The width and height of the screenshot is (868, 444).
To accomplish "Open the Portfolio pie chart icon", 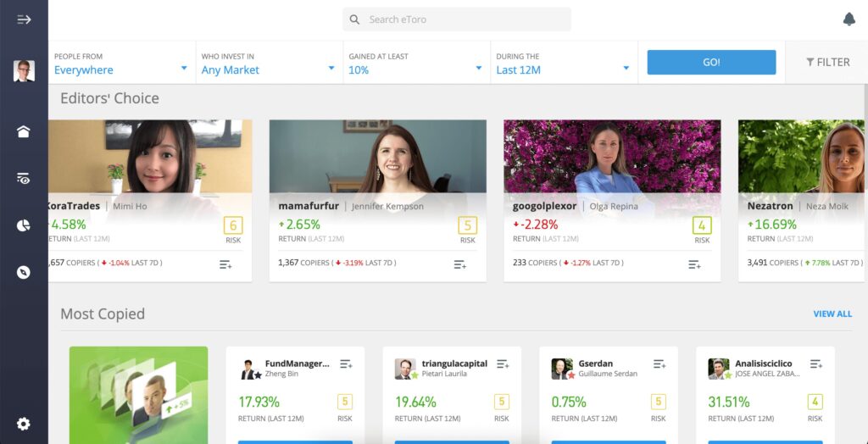I will [x=23, y=225].
